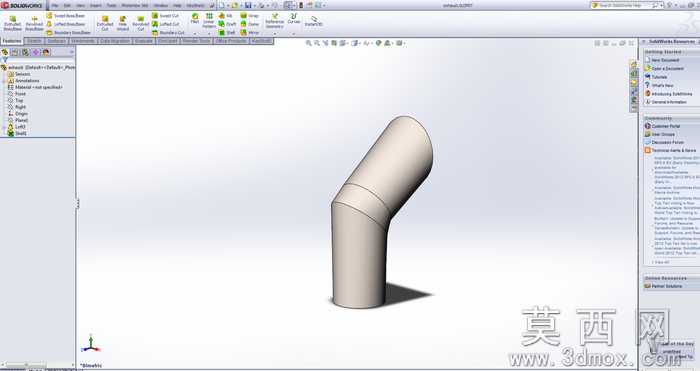Select the Rib tool
The width and height of the screenshot is (700, 371).
click(225, 16)
